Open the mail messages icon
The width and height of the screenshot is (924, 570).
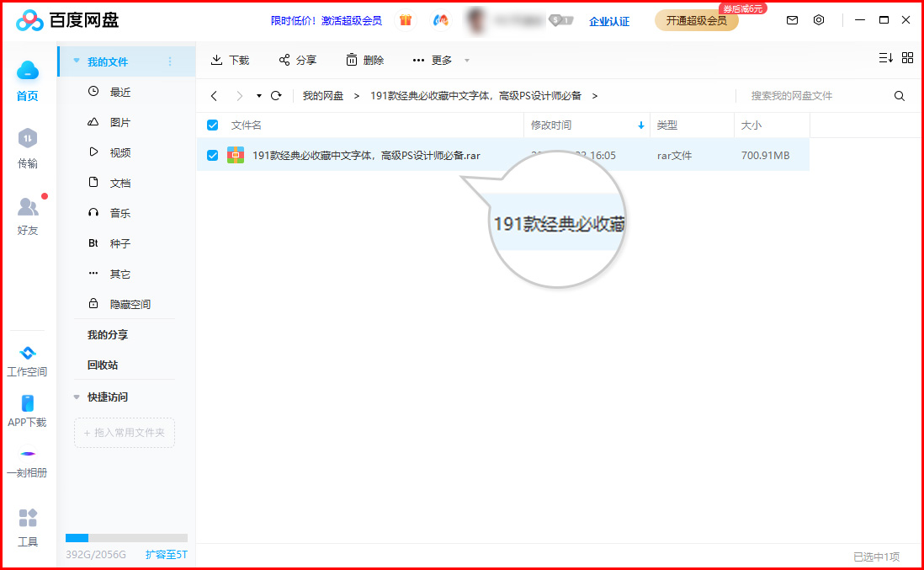(792, 21)
